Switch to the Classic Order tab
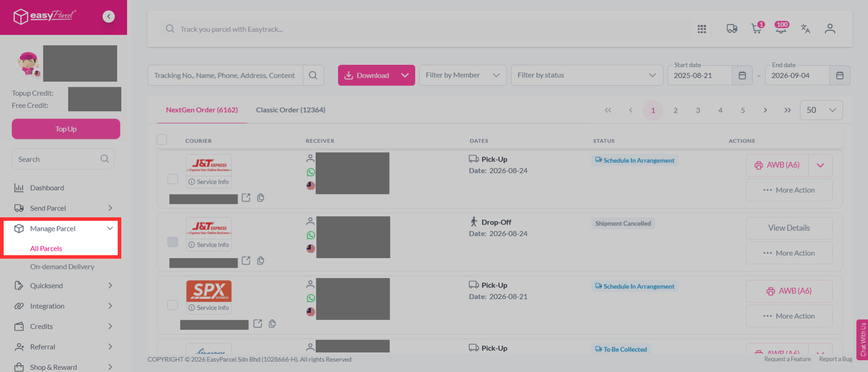The width and height of the screenshot is (868, 372). [x=291, y=110]
